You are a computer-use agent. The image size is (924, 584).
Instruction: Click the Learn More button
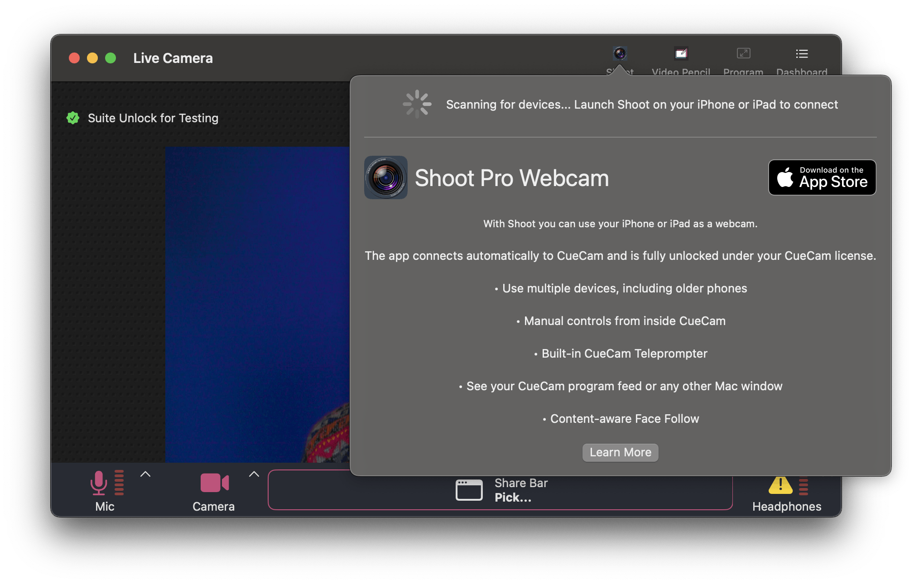click(620, 452)
